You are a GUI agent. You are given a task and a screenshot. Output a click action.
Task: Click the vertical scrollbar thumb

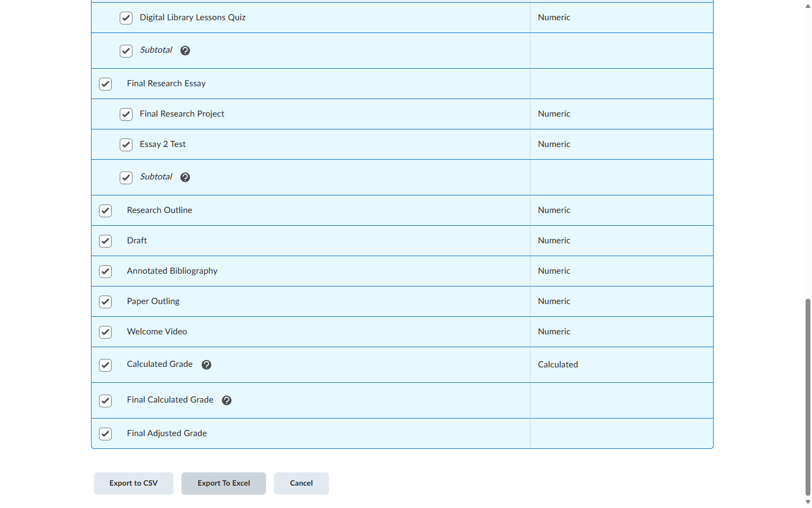[808, 397]
